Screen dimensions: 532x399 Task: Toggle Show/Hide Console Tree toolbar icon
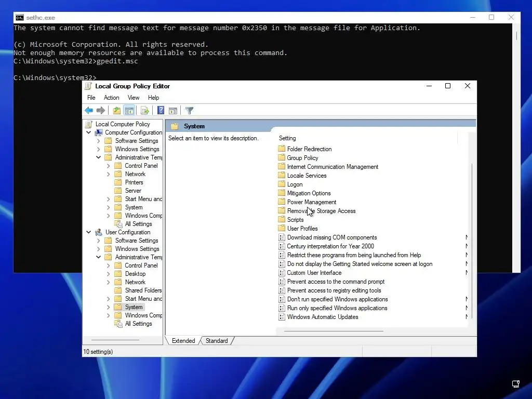tap(129, 110)
